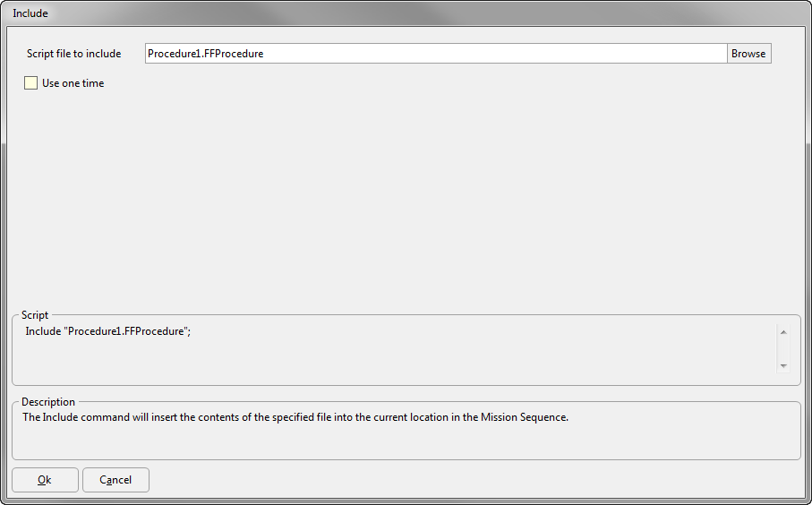Click the Script box scroll up arrow
This screenshot has width=812, height=505.
point(783,332)
